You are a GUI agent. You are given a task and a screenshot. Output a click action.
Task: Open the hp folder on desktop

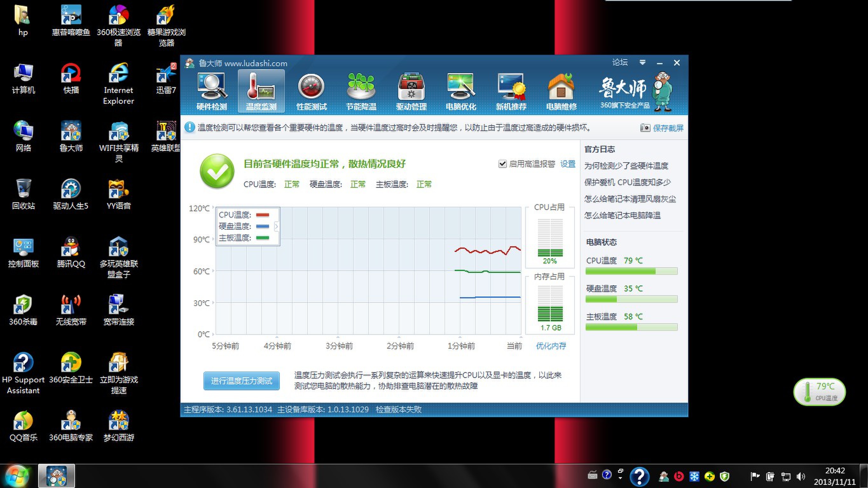[23, 21]
